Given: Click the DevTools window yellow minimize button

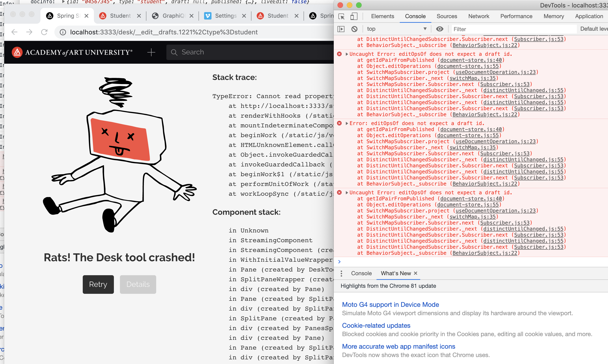Looking at the screenshot, I should click(x=350, y=5).
